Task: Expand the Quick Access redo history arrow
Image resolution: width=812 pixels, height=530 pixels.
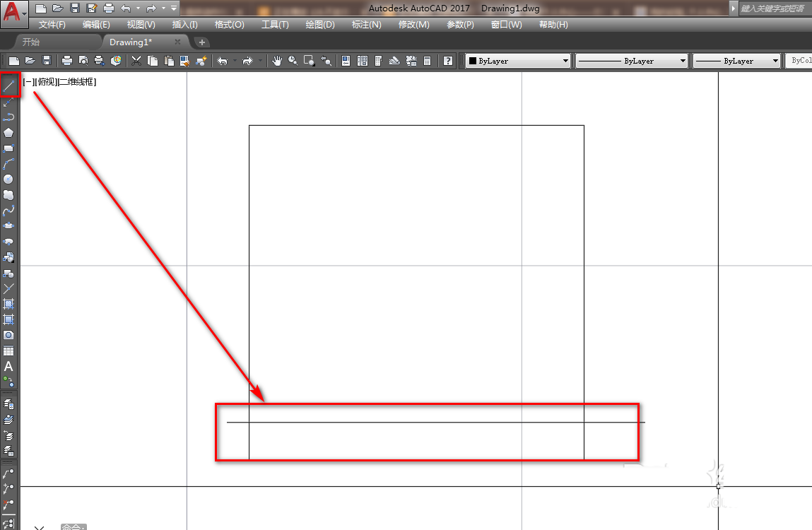Action: (x=164, y=8)
